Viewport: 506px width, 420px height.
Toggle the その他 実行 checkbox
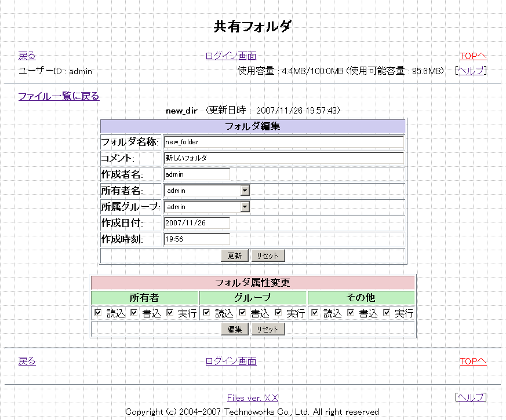pos(387,313)
